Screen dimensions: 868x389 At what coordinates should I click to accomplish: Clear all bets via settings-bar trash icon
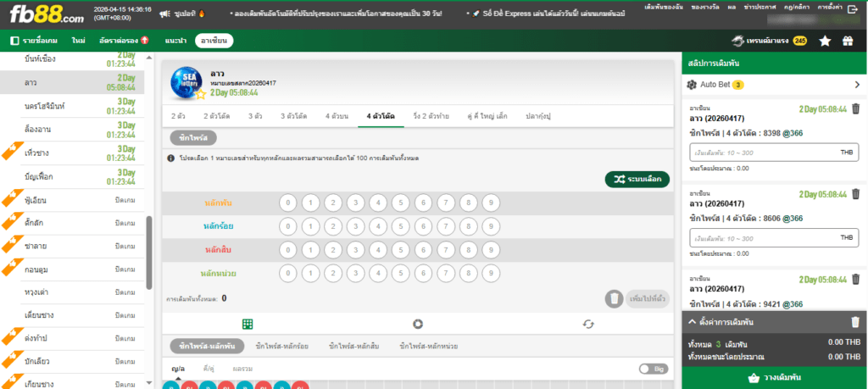coord(855,321)
